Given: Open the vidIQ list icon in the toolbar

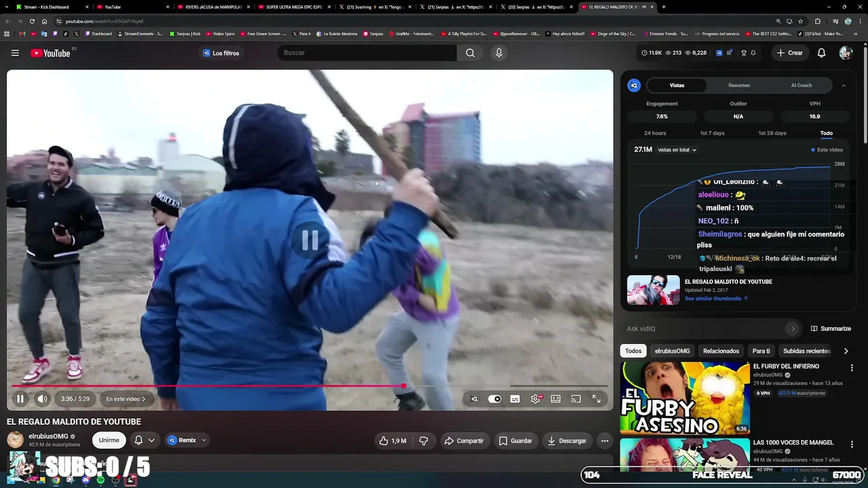Looking at the screenshot, I should 729,53.
